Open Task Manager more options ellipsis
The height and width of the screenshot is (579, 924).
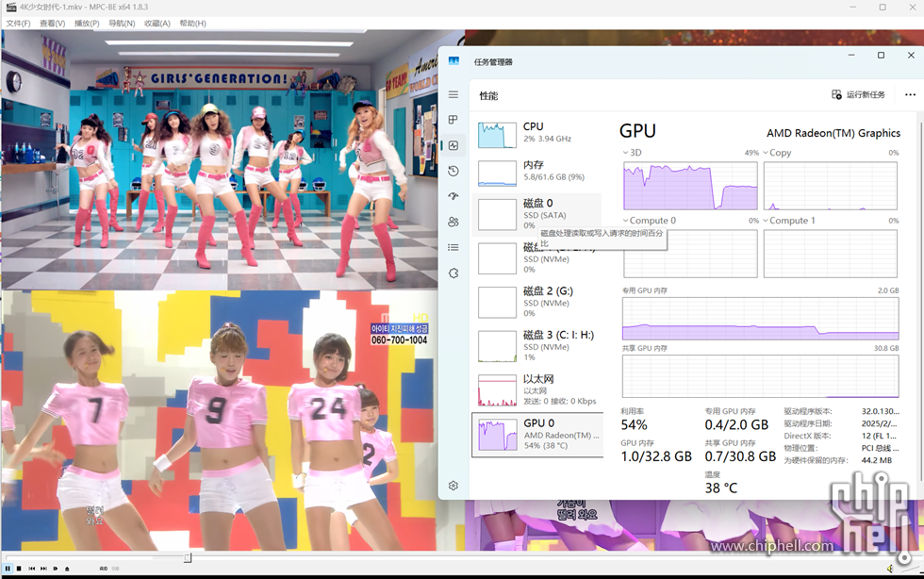pyautogui.click(x=910, y=94)
